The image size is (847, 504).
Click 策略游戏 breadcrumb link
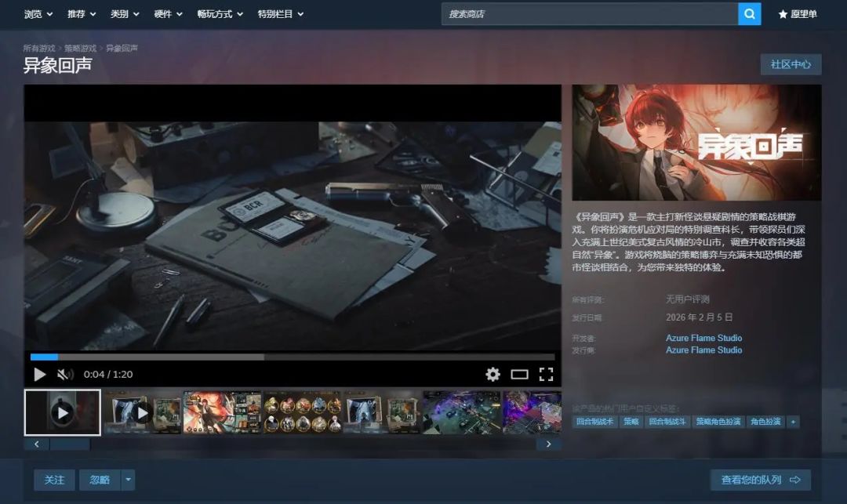coord(80,48)
